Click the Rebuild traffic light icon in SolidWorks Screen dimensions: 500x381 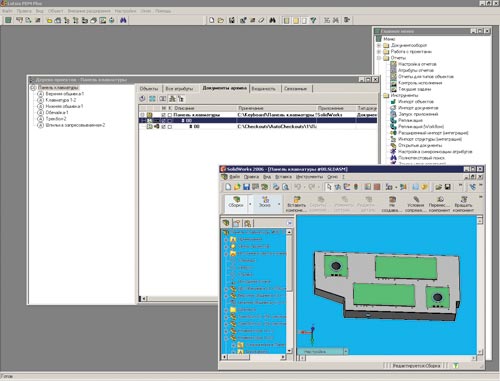(356, 187)
